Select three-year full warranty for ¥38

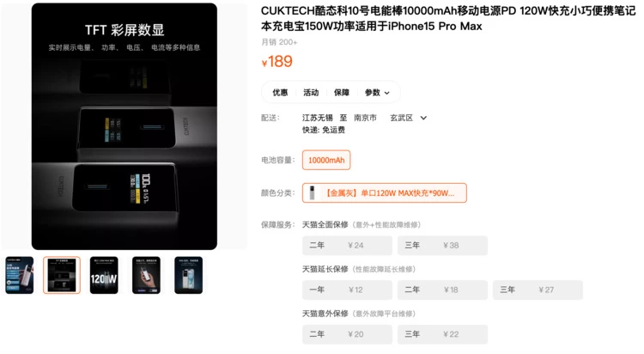(442, 246)
